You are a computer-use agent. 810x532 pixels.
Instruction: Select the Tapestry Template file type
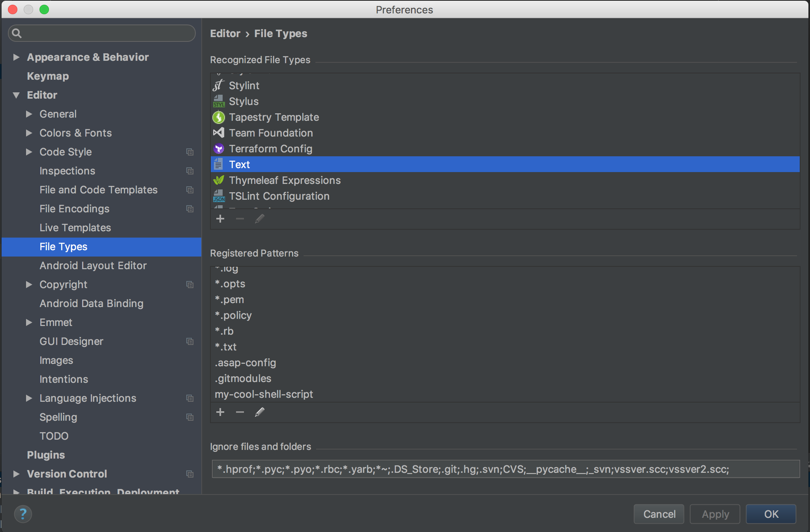pyautogui.click(x=274, y=117)
